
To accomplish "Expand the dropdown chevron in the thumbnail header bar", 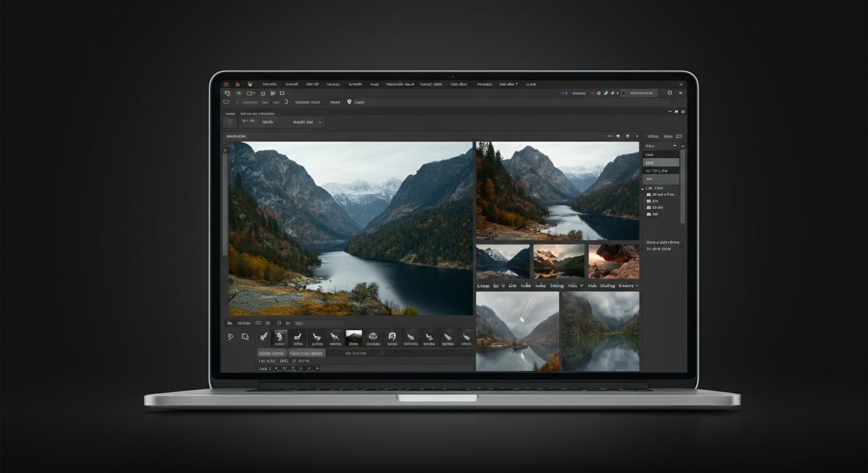I will click(503, 285).
